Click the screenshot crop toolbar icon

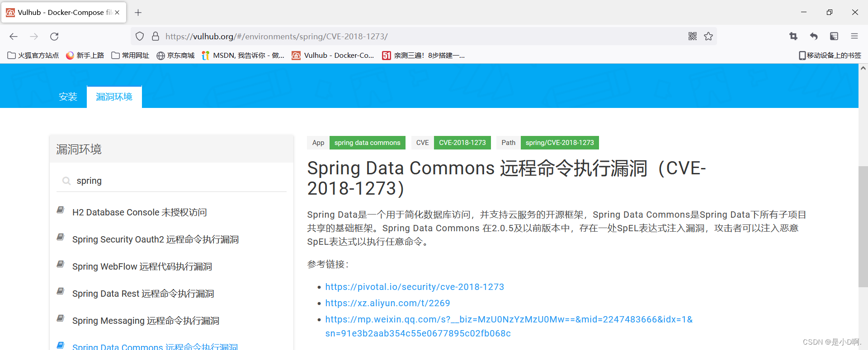click(x=793, y=36)
